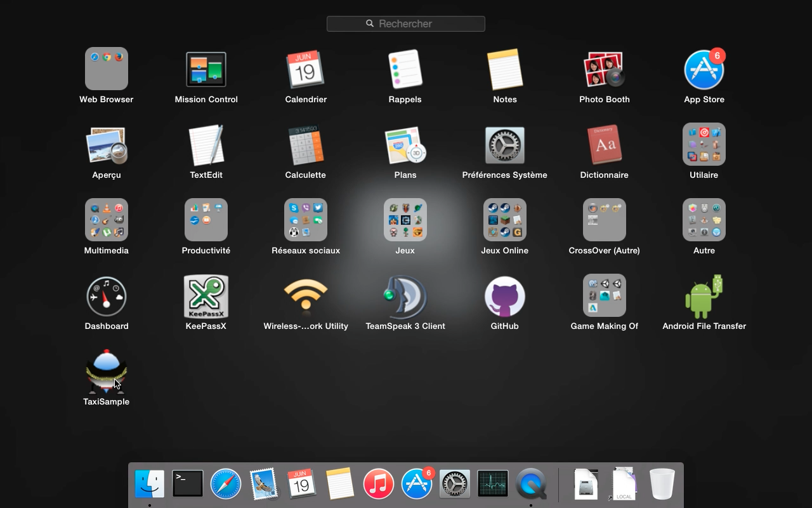The height and width of the screenshot is (508, 812).
Task: Open the Multimedia folder
Action: (106, 220)
